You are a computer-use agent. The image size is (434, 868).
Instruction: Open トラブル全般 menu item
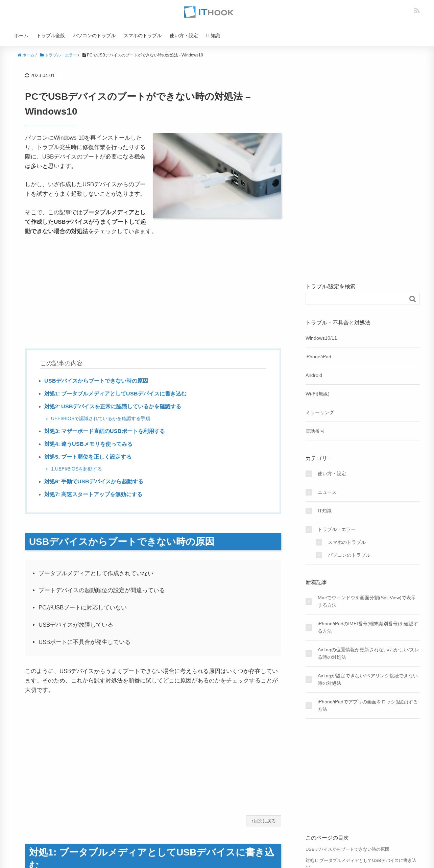pos(51,35)
